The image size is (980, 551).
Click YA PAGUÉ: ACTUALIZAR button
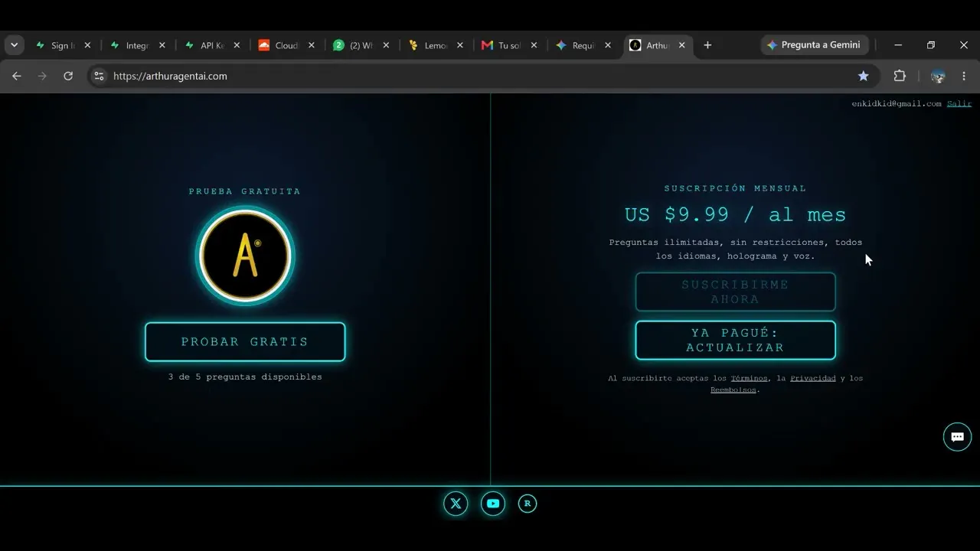pyautogui.click(x=735, y=340)
